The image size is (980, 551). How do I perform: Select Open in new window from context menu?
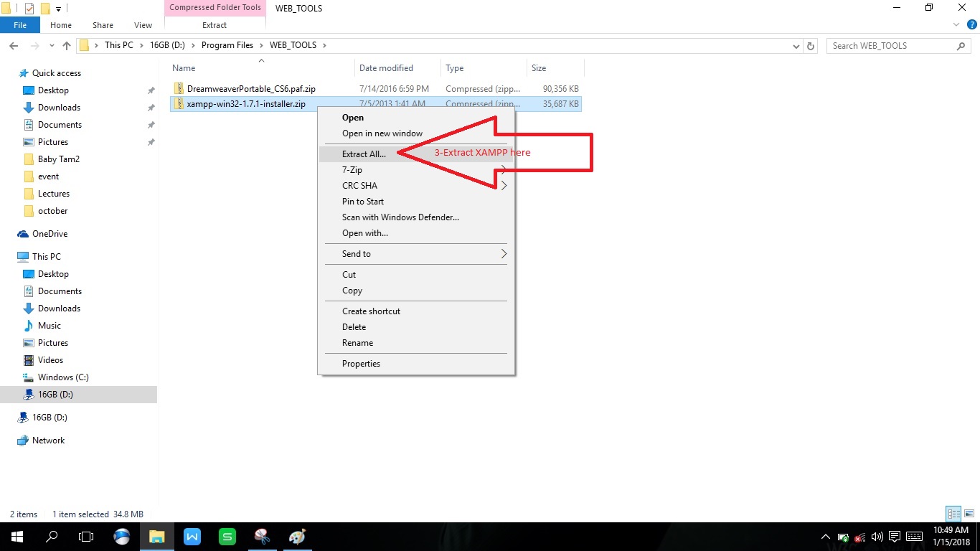(382, 133)
